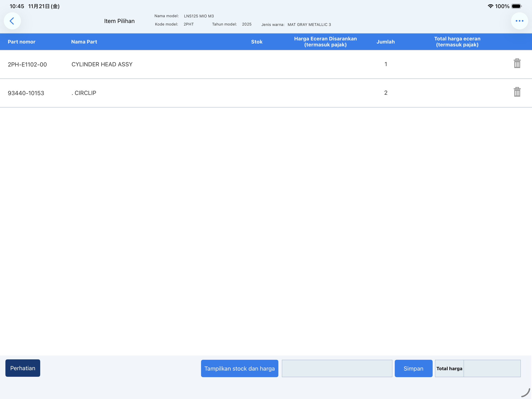Tap the Item Pilihan title
This screenshot has height=399, width=532.
(119, 21)
